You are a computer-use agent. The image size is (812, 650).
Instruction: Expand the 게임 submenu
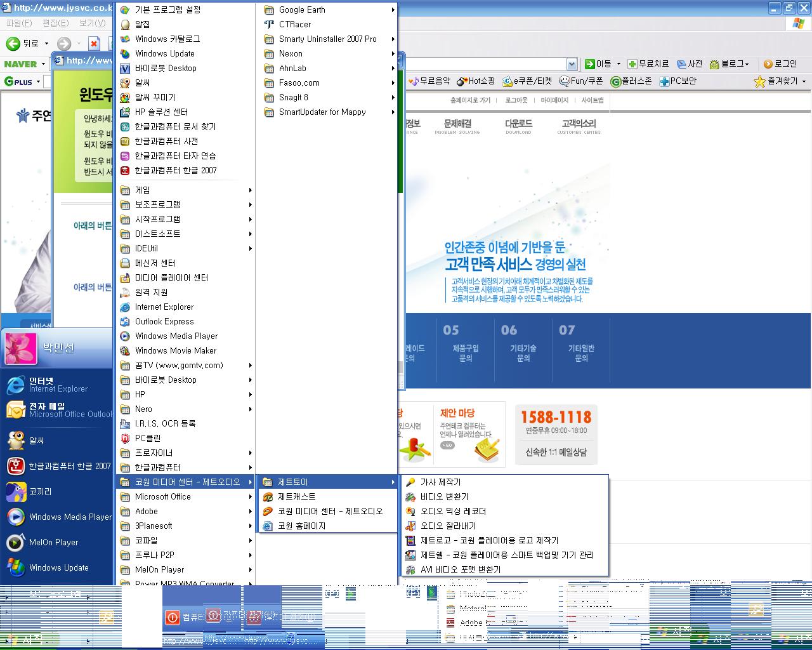point(185,190)
